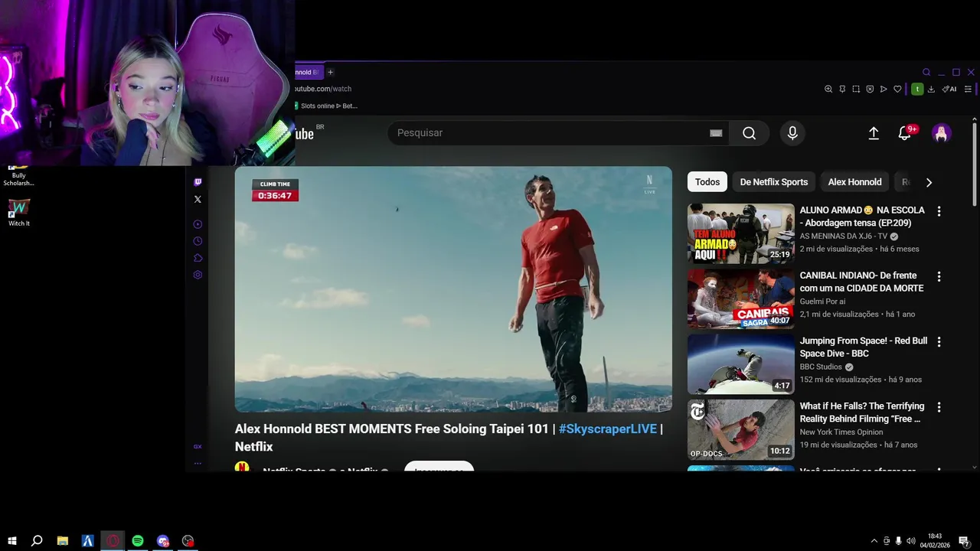Viewport: 980px width, 551px height.
Task: Open the Windows Start menu
Action: 11,541
